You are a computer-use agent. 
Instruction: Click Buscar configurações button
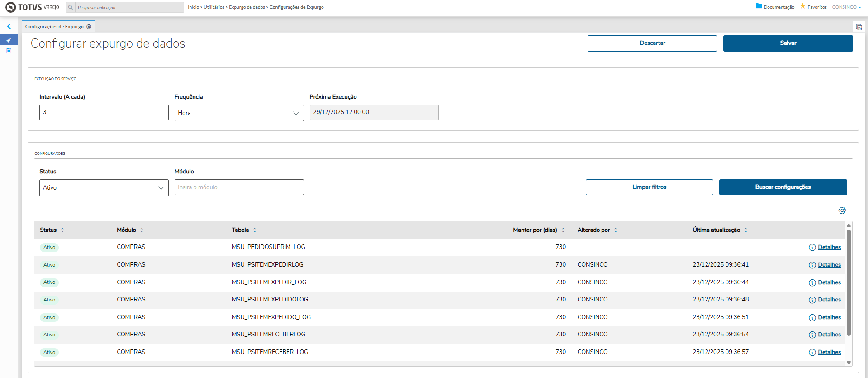tap(783, 187)
